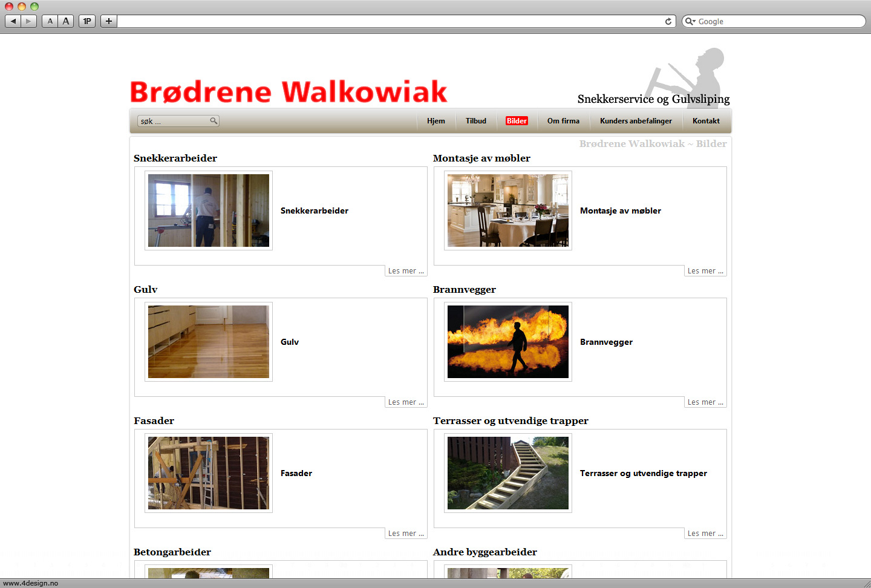The image size is (871, 588).
Task: Click Les mer under Terrasser og utvendige trapper
Action: (705, 534)
